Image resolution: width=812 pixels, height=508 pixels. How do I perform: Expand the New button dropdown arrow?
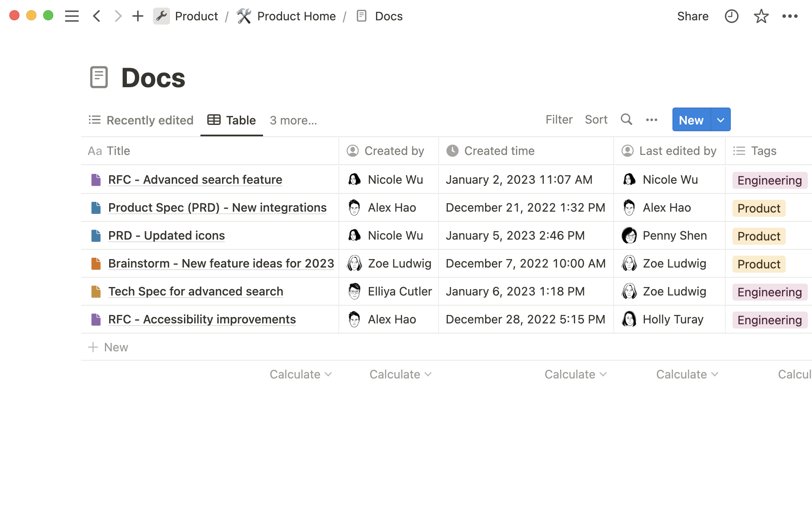click(x=721, y=120)
